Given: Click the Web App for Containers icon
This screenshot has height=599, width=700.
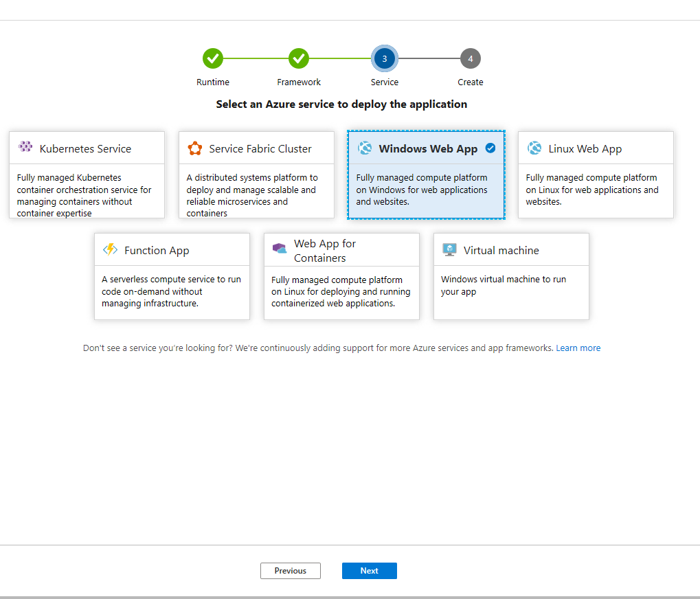Looking at the screenshot, I should click(280, 249).
